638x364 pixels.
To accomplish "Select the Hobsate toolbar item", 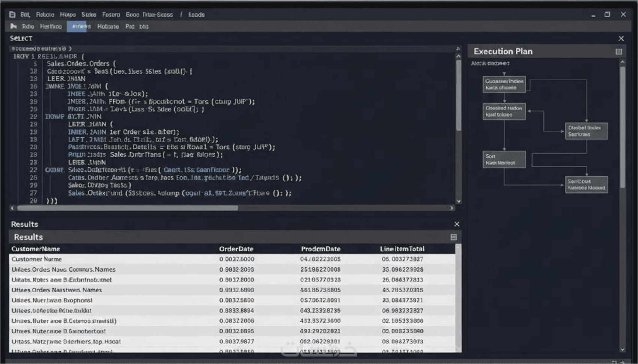I will pos(108,26).
